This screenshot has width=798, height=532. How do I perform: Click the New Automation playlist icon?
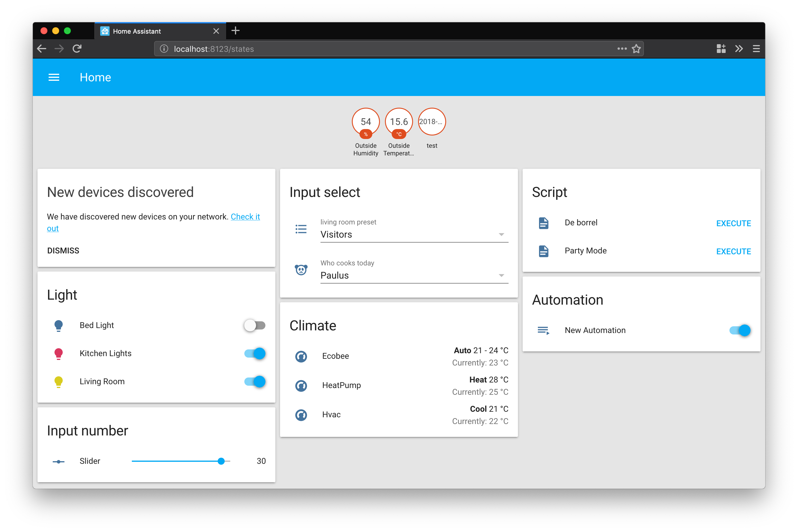click(543, 330)
